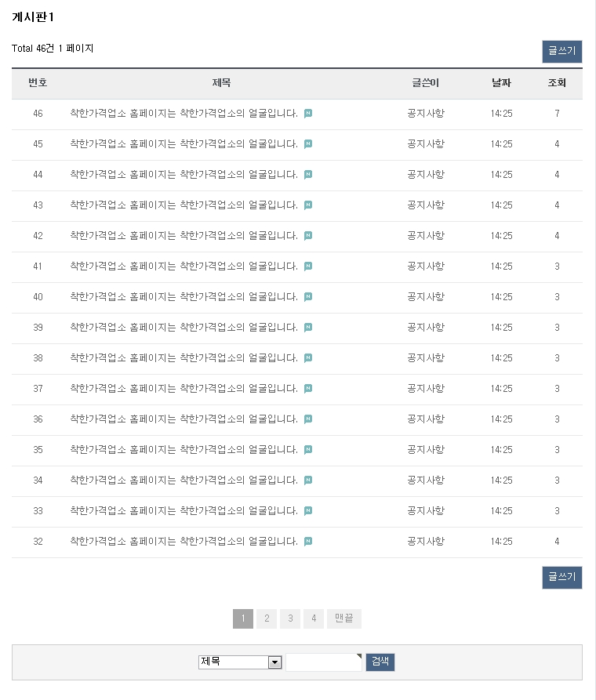Image resolution: width=596 pixels, height=700 pixels.
Task: Go to page 4 of the board
Action: [314, 618]
